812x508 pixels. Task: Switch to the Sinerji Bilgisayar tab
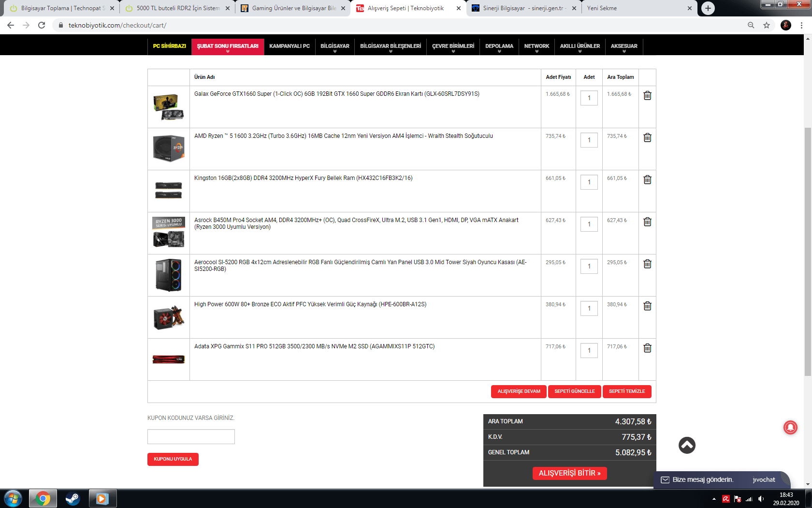coord(524,8)
